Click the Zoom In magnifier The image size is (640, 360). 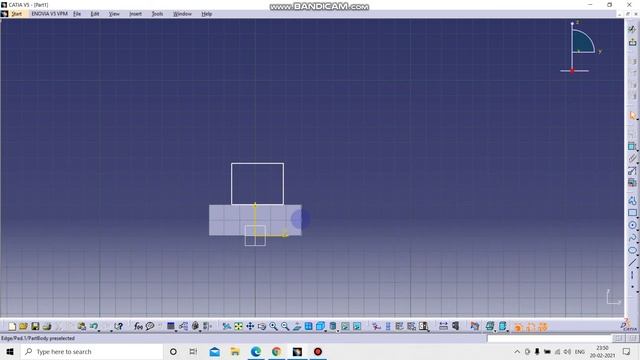click(x=273, y=326)
